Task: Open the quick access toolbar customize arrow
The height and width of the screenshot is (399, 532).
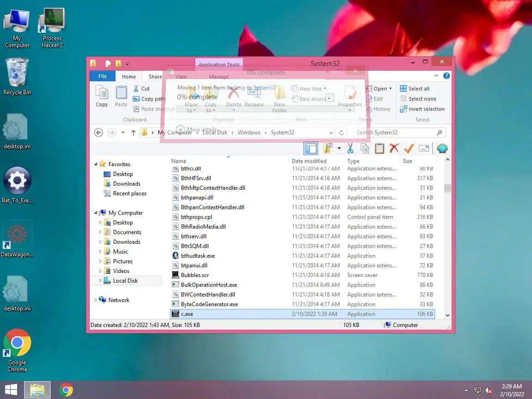Action: click(x=127, y=64)
